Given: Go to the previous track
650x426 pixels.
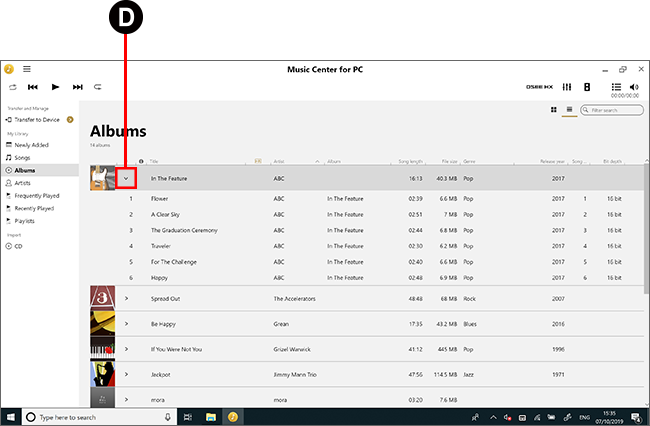Looking at the screenshot, I should [33, 88].
